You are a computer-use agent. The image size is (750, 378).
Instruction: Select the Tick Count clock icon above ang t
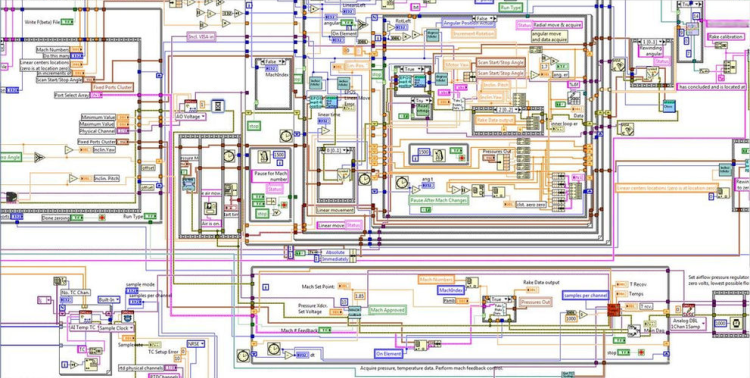click(401, 182)
